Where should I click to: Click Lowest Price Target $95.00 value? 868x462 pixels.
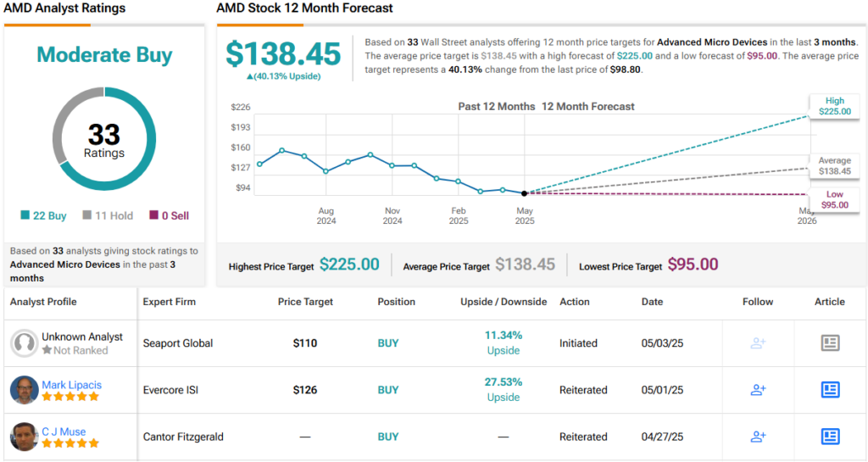click(693, 264)
